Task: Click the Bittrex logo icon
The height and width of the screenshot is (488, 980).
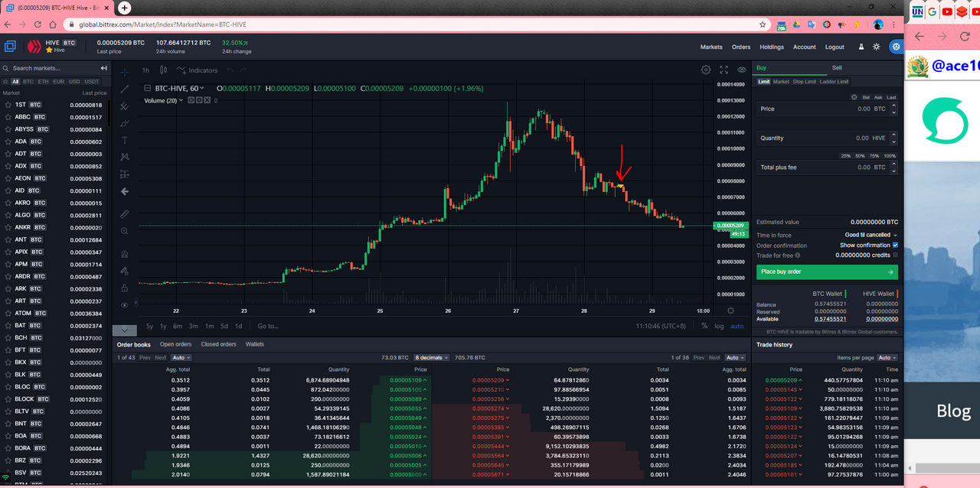Action: point(10,46)
